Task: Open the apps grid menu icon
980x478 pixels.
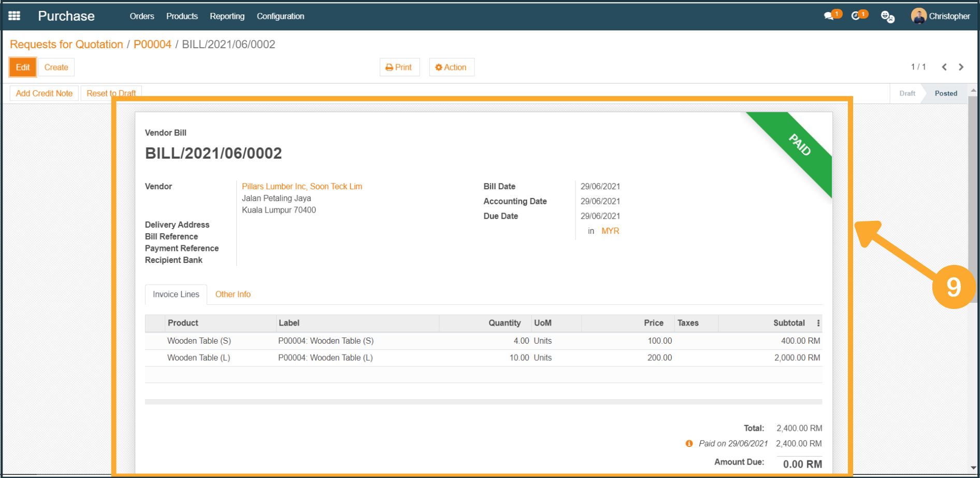Action: (14, 16)
